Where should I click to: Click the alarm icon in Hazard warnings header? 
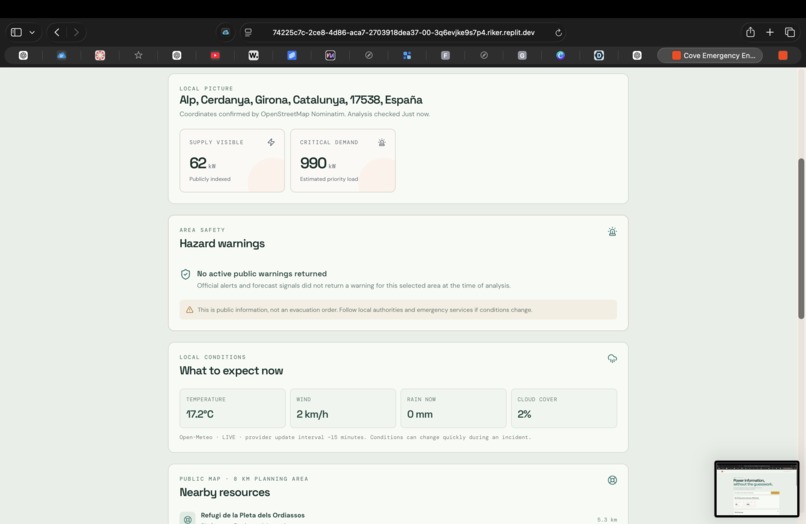(x=612, y=232)
